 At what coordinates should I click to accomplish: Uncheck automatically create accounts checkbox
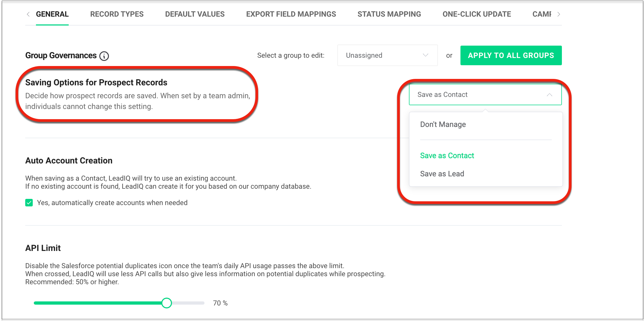click(x=29, y=203)
